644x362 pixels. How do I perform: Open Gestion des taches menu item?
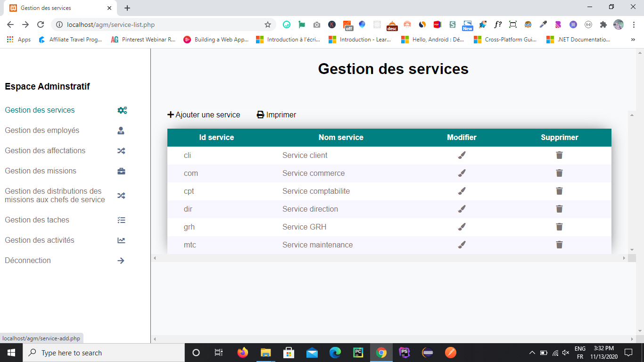tap(37, 220)
